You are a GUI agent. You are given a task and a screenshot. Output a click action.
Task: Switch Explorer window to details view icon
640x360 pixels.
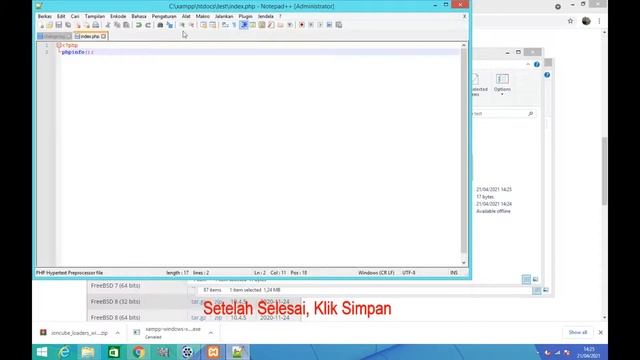pyautogui.click(x=527, y=279)
